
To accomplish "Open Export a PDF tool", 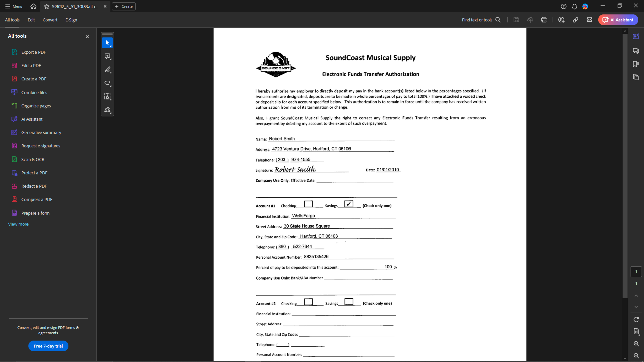I will [x=34, y=52].
